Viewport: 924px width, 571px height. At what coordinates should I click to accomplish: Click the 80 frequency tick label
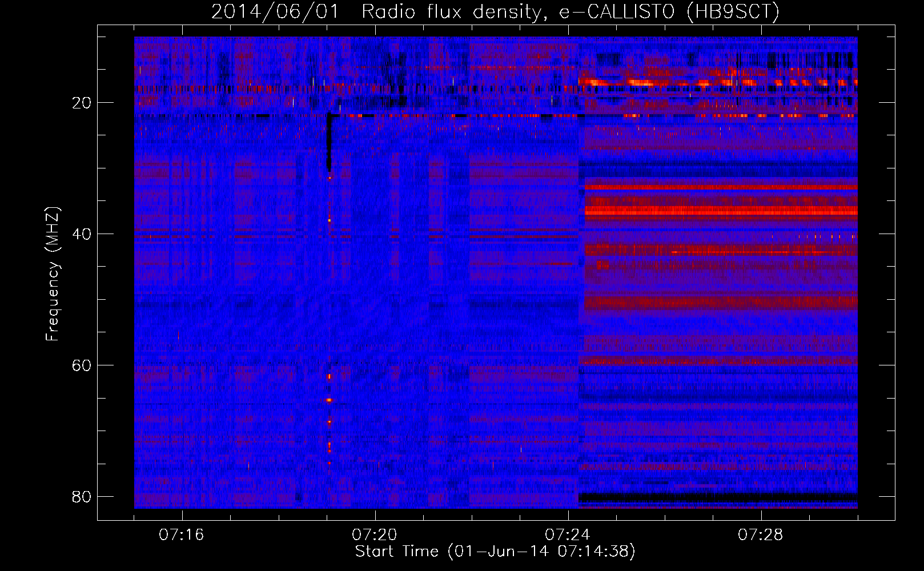pyautogui.click(x=82, y=497)
